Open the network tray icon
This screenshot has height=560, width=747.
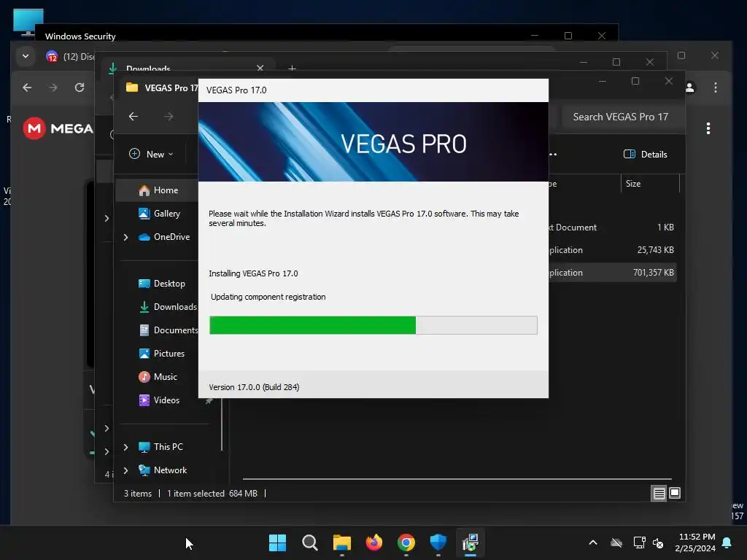639,542
